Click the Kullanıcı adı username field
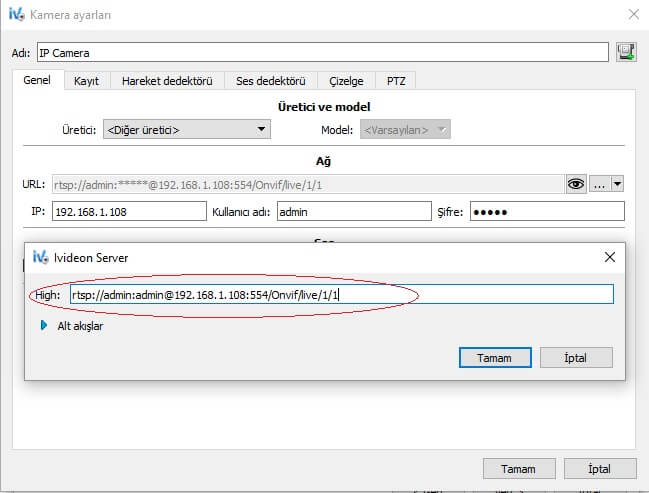 (x=354, y=211)
